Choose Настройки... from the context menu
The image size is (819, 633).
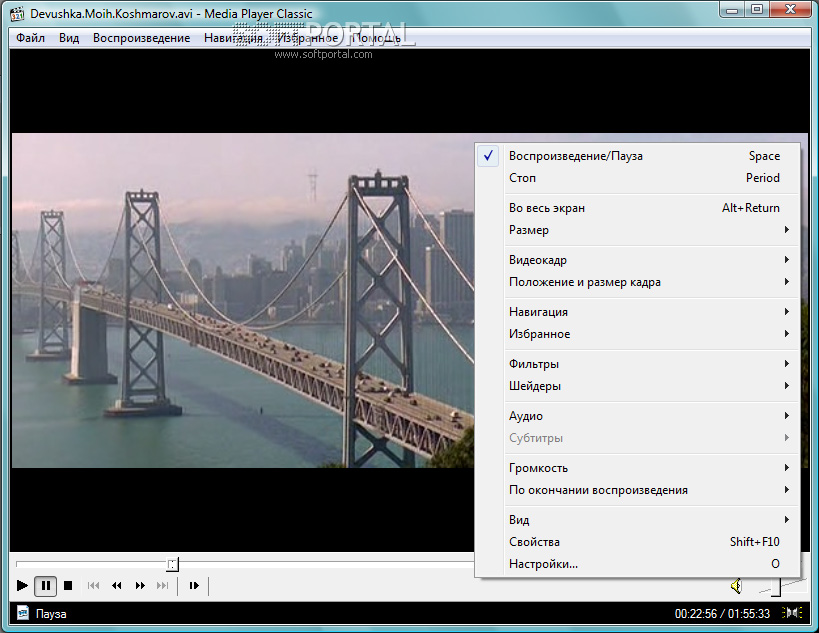coord(543,564)
